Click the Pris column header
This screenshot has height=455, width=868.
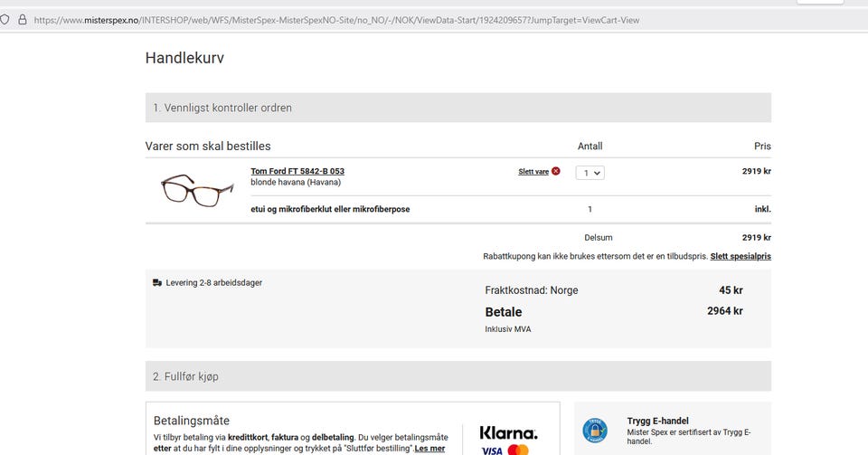[x=762, y=147]
